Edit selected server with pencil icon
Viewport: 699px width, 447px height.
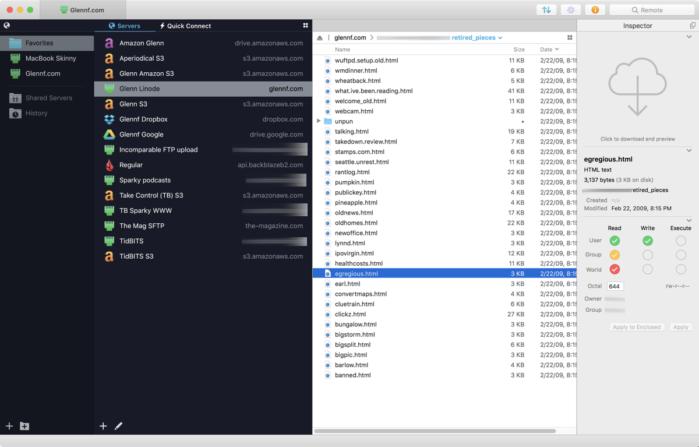click(x=119, y=426)
